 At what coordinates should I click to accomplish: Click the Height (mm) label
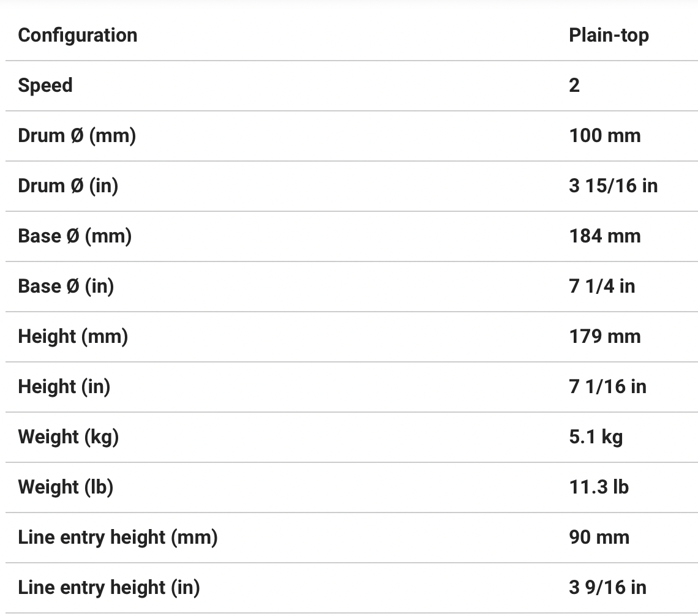pos(73,337)
